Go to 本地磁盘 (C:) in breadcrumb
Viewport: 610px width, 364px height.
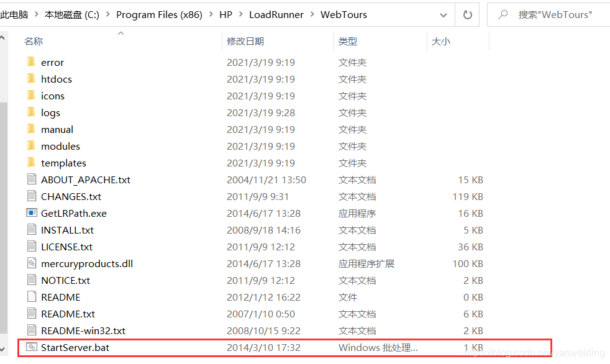click(72, 15)
